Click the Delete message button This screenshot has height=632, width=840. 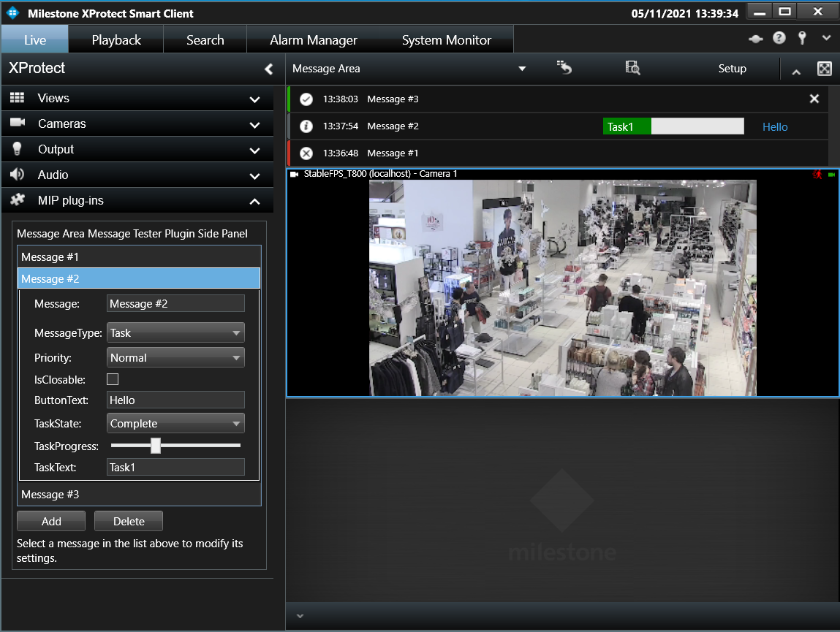click(129, 521)
